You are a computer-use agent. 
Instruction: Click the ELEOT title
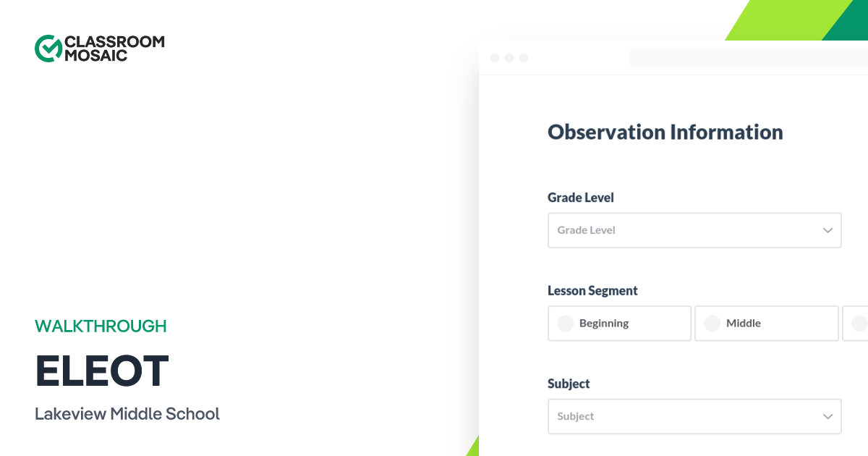[x=101, y=371]
